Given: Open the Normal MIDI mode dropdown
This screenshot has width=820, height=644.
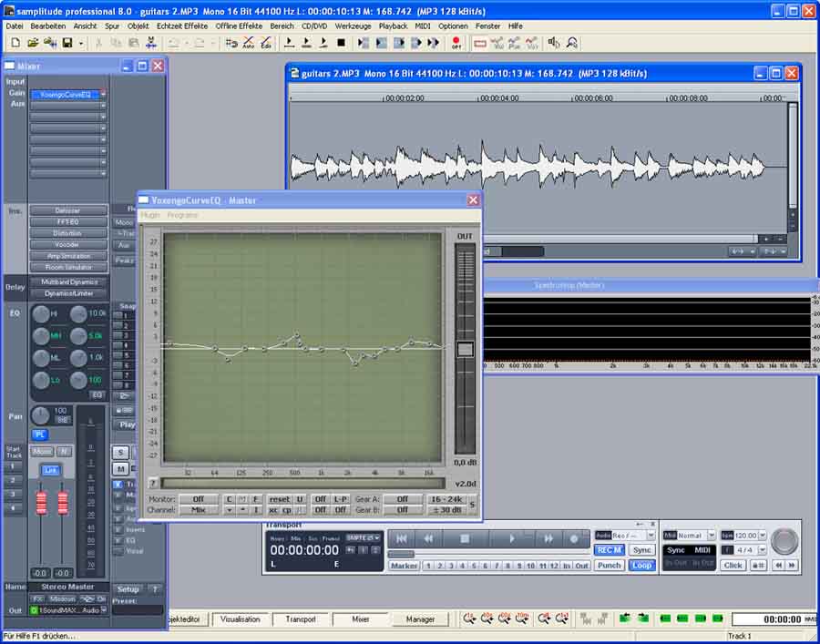Looking at the screenshot, I should [x=712, y=536].
